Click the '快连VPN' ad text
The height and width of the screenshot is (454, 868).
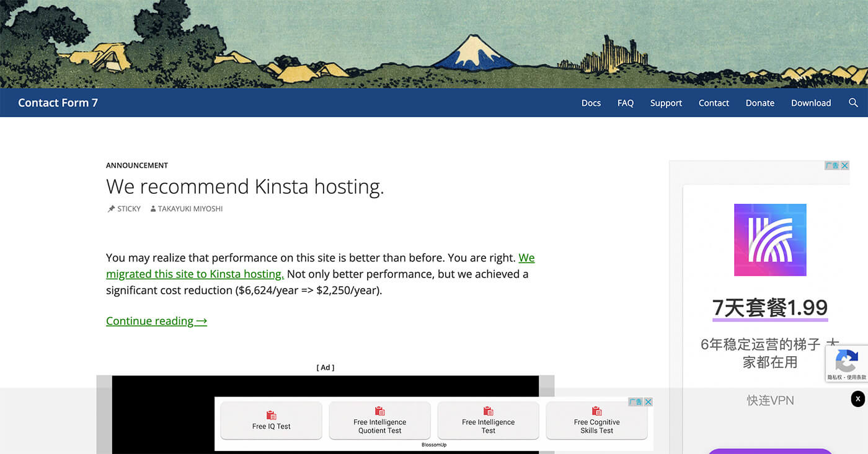point(770,401)
